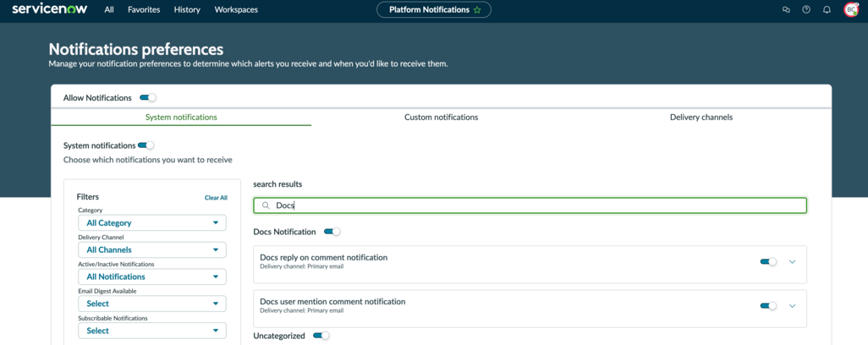Open the All Category dropdown
This screenshot has height=345, width=868.
tap(152, 223)
